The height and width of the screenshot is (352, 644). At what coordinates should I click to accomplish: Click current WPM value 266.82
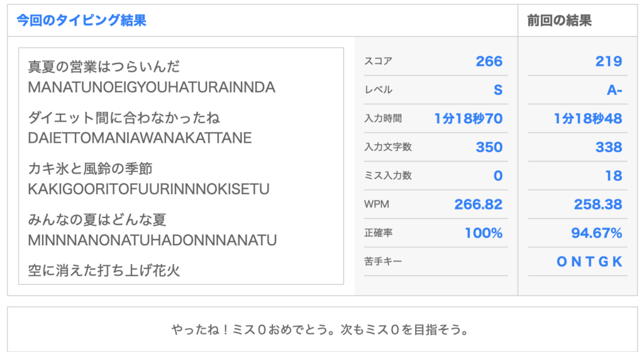[x=478, y=204]
